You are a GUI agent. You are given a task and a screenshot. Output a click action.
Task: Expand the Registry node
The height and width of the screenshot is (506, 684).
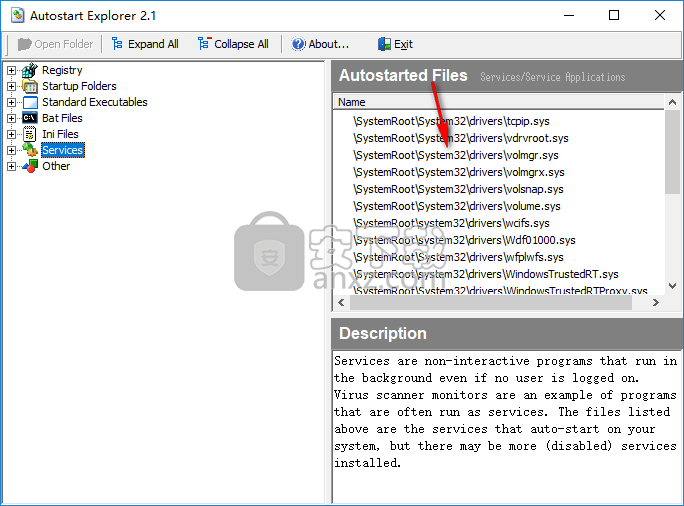click(12, 70)
